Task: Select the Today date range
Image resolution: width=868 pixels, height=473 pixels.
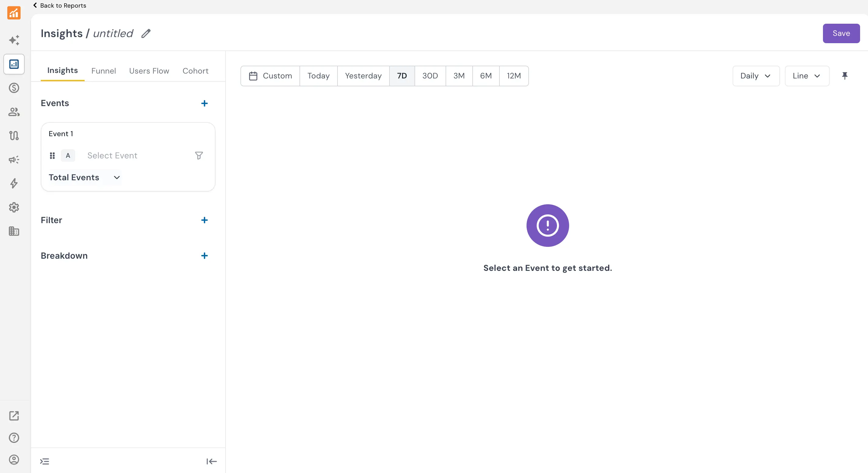Action: (318, 76)
